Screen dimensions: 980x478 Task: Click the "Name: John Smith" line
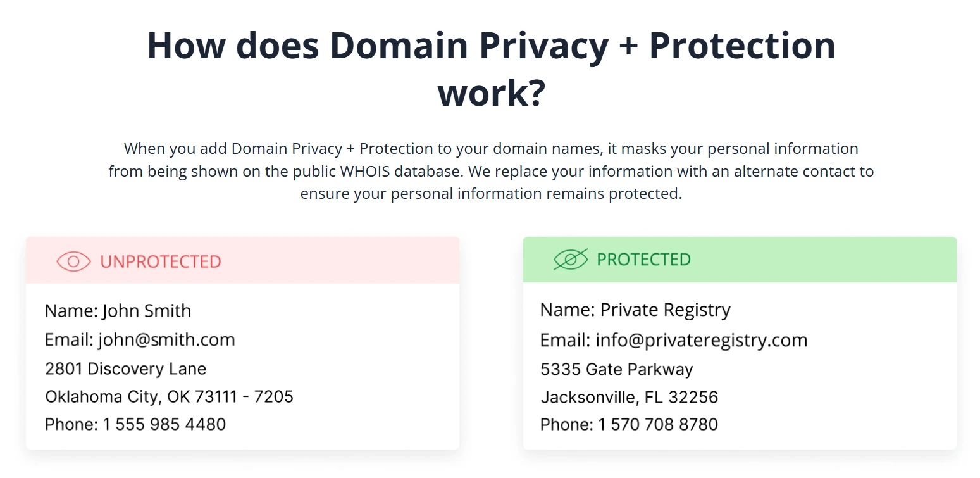(x=118, y=311)
